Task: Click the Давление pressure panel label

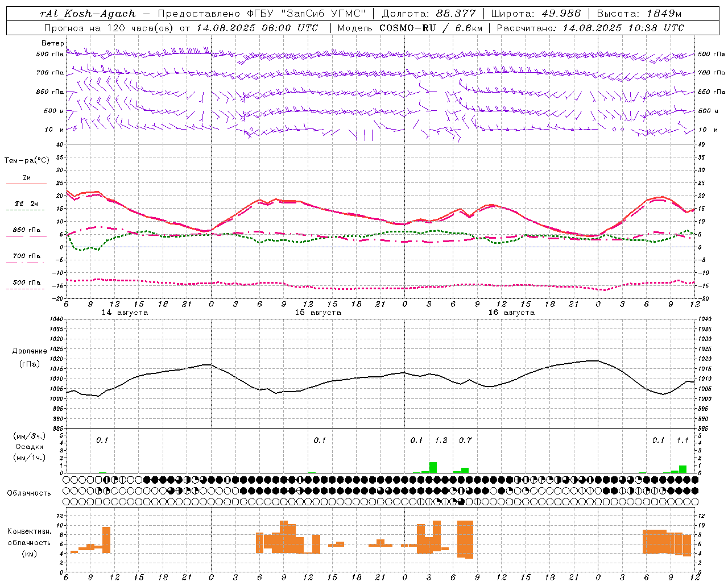Action: (x=30, y=351)
